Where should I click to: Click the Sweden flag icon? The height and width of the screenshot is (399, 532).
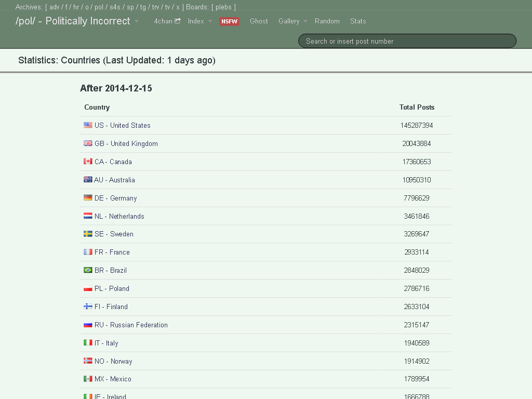click(88, 234)
